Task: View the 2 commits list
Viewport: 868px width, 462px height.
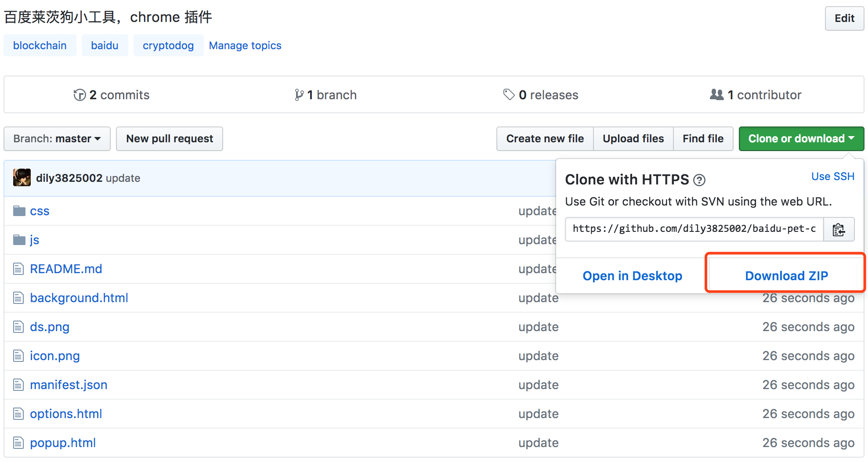Action: 112,95
